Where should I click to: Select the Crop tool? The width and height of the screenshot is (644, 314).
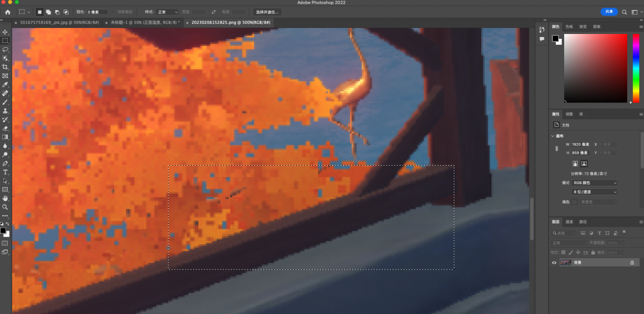(5, 67)
